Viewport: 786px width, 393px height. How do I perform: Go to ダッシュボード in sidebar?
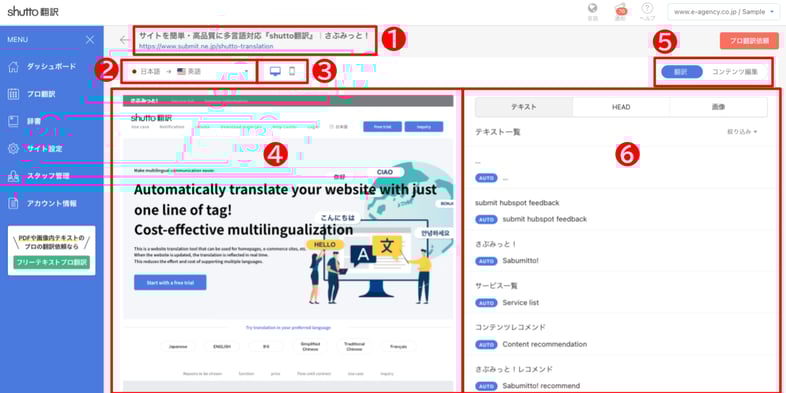point(52,66)
